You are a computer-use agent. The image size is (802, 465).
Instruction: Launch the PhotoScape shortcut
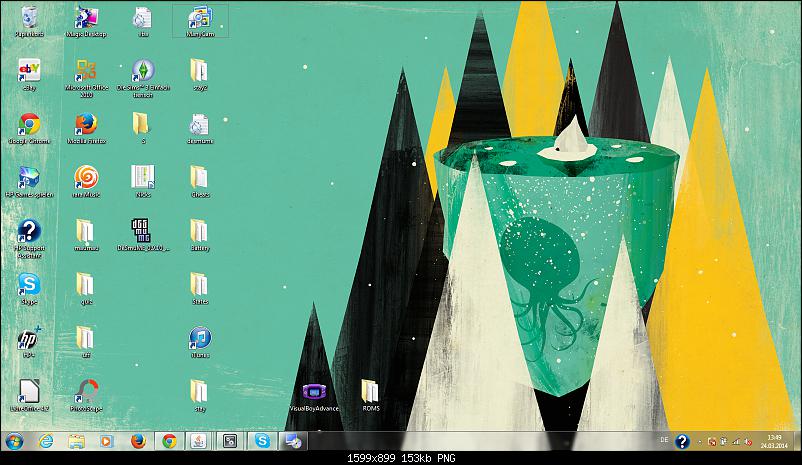click(86, 395)
